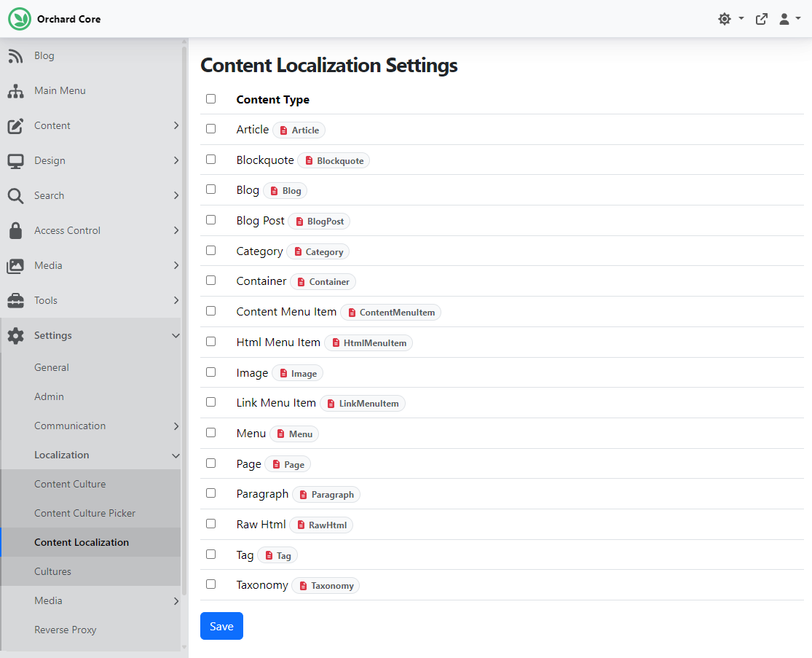Click the Tools toolbox icon

15,300
